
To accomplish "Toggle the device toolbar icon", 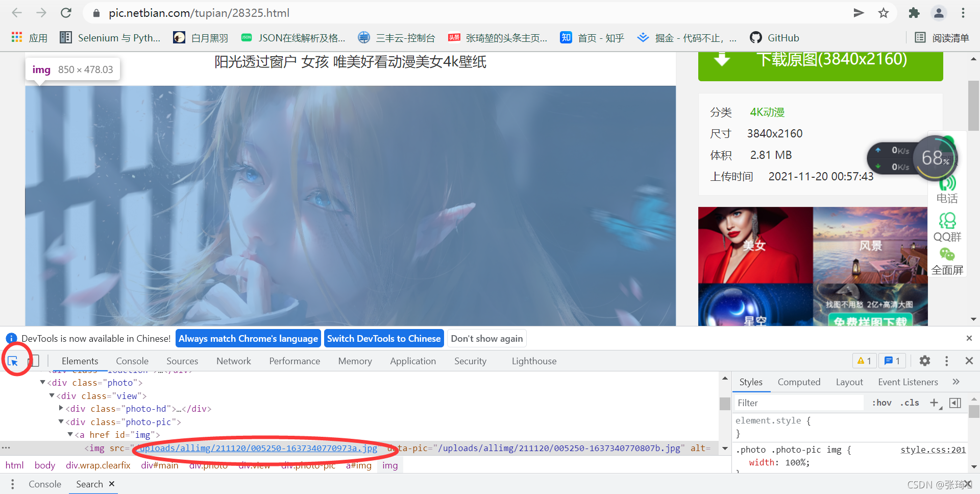I will point(34,361).
